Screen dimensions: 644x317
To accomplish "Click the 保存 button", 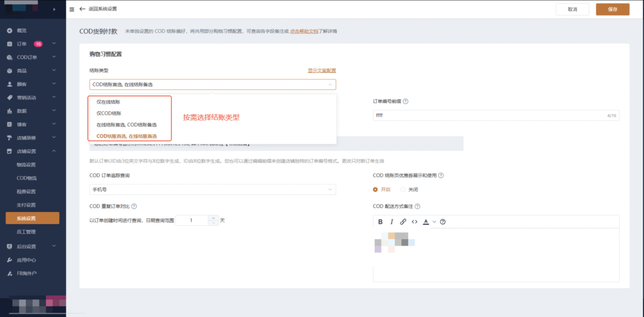I will point(612,9).
